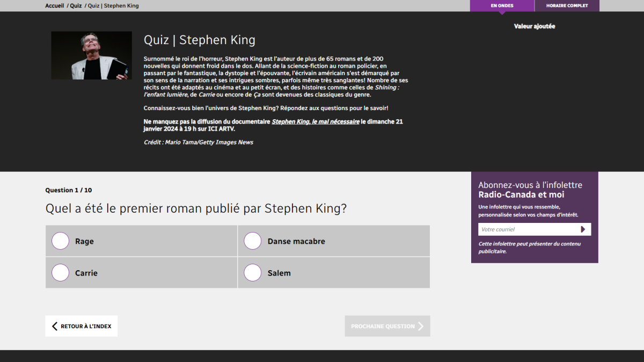The height and width of the screenshot is (362, 644).
Task: Open the Quiz breadcrumb link
Action: click(x=76, y=6)
